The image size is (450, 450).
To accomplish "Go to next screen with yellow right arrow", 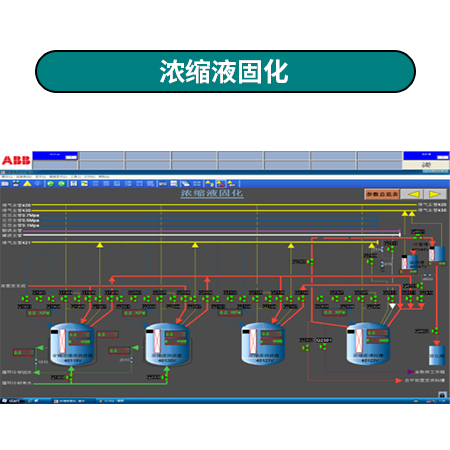I will pos(435,194).
